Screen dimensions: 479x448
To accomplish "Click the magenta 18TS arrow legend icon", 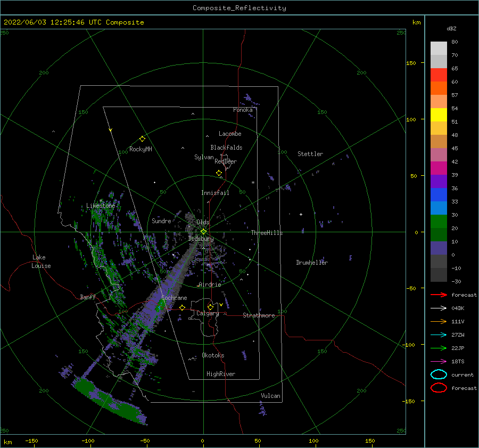I will 439,362.
